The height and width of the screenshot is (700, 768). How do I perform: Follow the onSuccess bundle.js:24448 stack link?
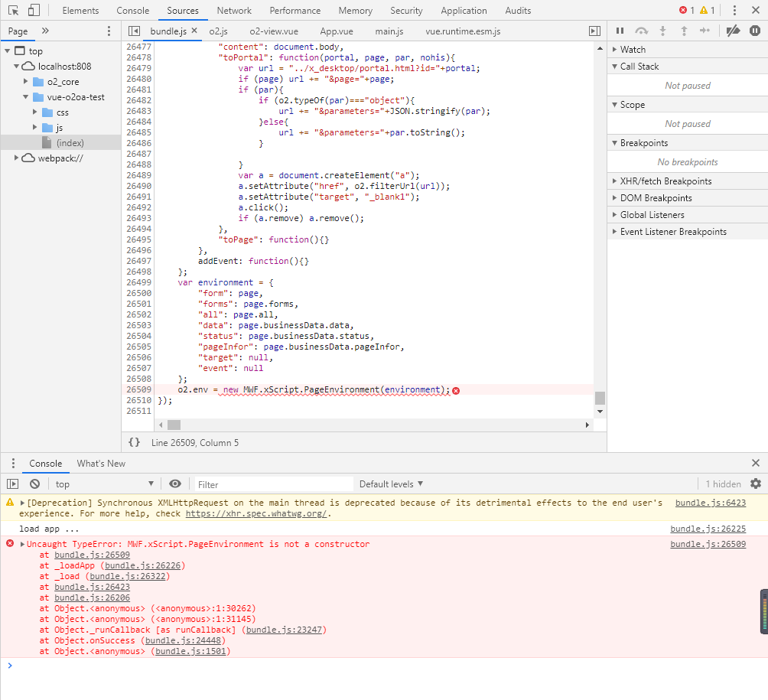click(x=183, y=640)
